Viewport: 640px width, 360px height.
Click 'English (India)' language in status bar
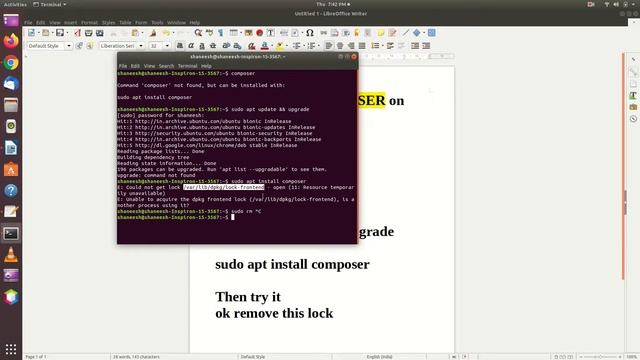(379, 357)
